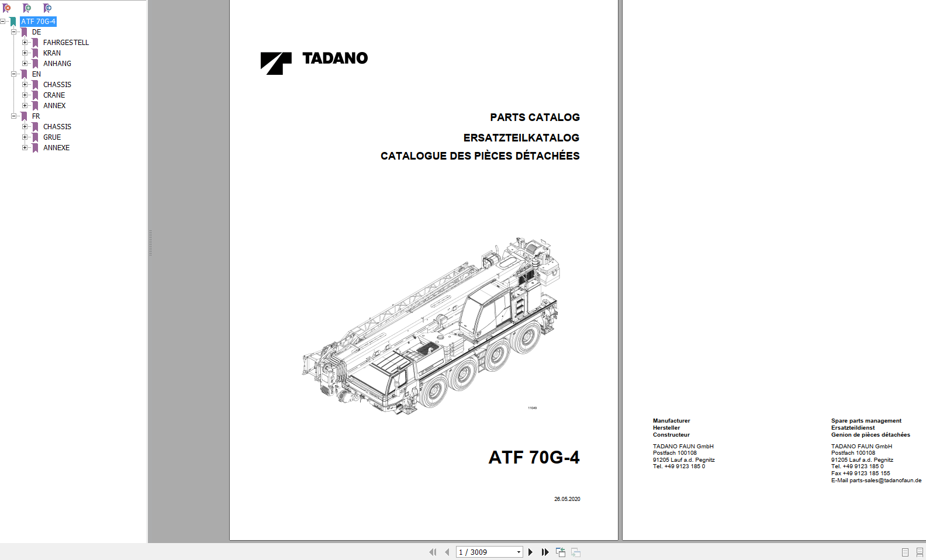Expand the ANNEXE bookmark under FR
The height and width of the screenshot is (560, 926).
(25, 148)
